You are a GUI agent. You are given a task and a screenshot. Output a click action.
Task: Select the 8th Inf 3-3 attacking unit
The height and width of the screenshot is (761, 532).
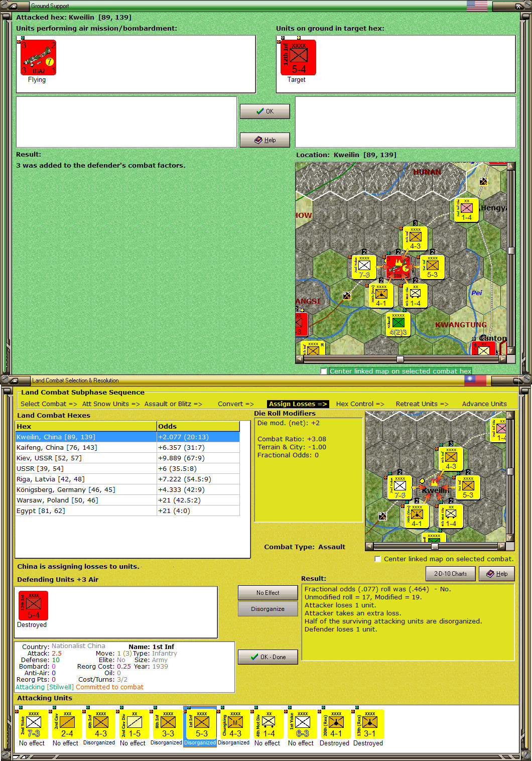pyautogui.click(x=168, y=724)
